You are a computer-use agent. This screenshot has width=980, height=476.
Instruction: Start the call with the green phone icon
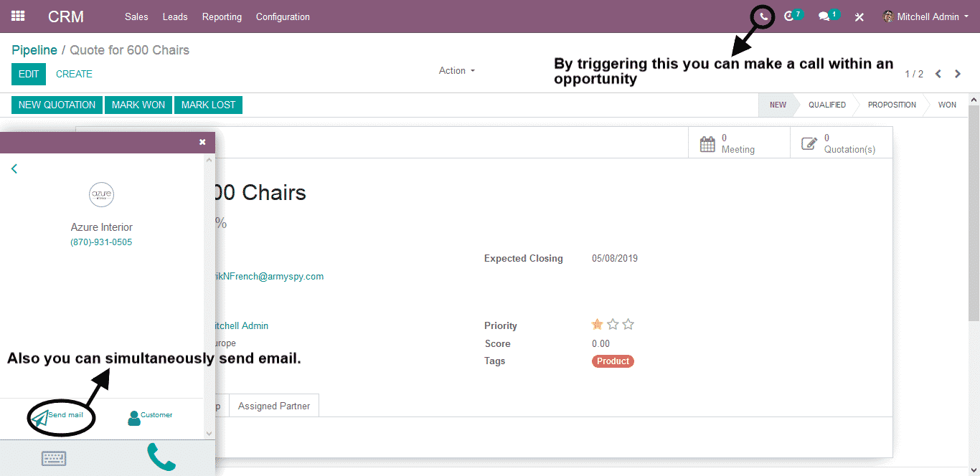[x=161, y=457]
